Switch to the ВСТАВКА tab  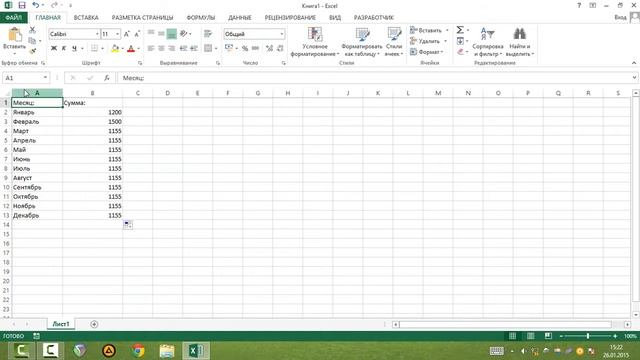pos(86,18)
